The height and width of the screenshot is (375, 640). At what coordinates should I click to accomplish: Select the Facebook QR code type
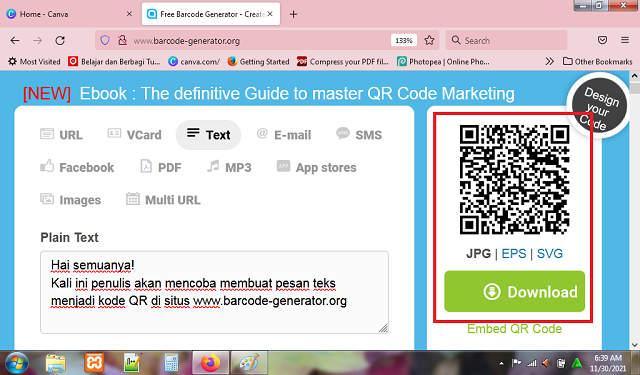77,167
